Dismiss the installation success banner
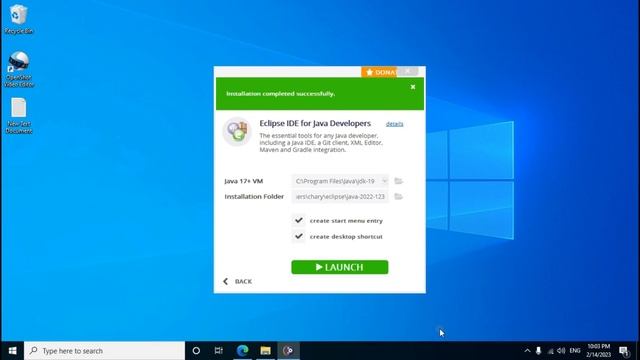This screenshot has height=360, width=640. [x=413, y=87]
